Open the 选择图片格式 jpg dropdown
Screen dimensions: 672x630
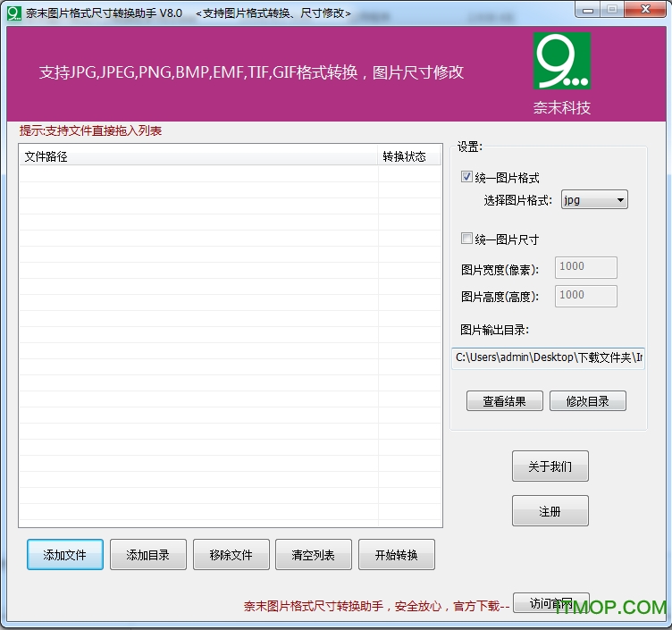click(x=594, y=199)
